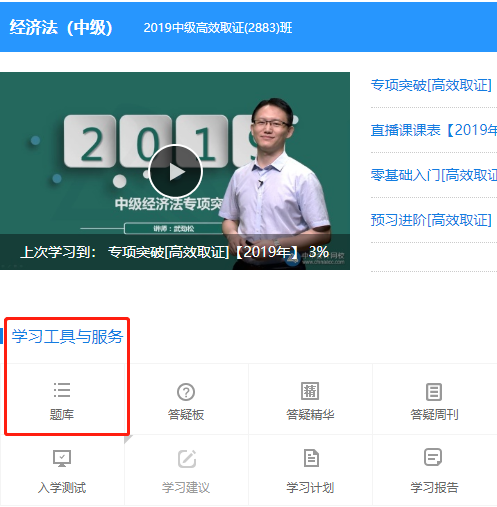
Task: Open the 学习建议 edit icon
Action: pos(187,459)
